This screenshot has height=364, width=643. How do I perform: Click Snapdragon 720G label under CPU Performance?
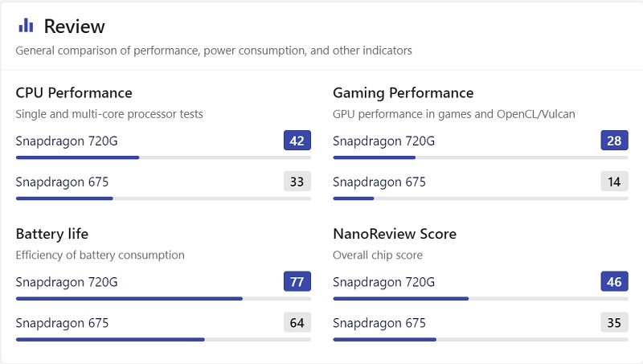pos(67,141)
